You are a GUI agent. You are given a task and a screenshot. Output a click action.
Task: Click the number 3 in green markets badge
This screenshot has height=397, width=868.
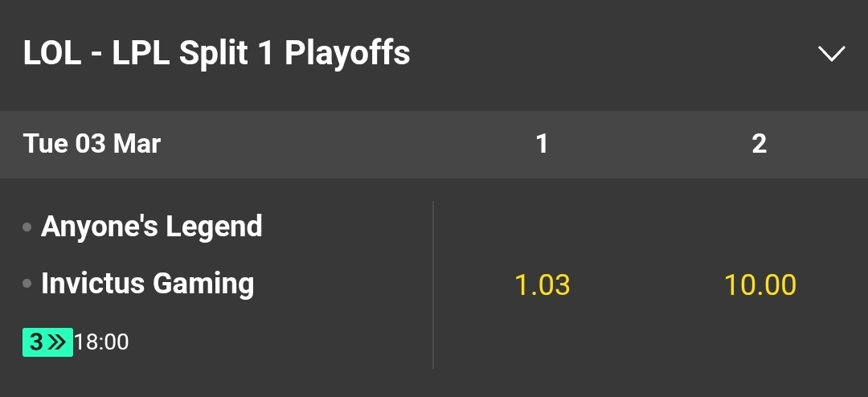click(35, 342)
